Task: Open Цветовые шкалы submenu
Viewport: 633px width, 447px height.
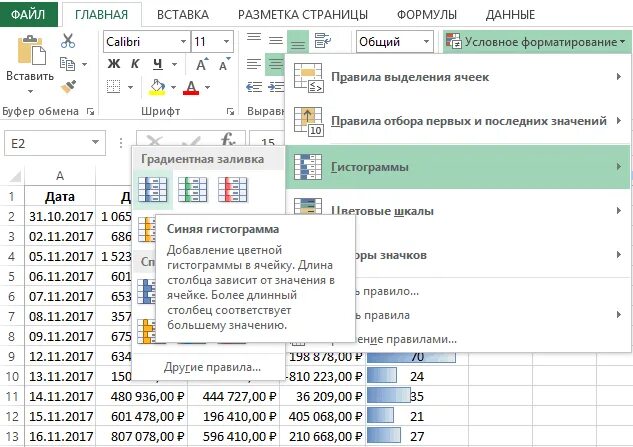Action: pyautogui.click(x=458, y=210)
